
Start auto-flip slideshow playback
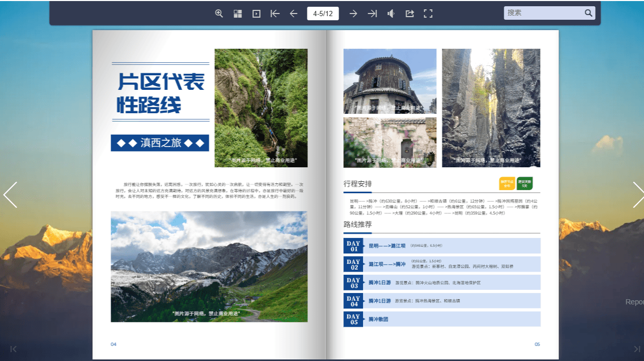point(256,14)
